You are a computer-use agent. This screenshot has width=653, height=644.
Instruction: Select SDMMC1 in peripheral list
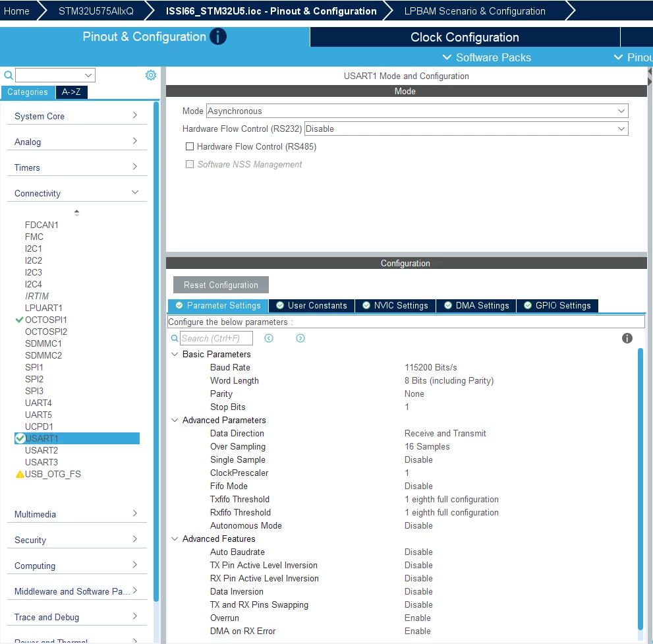point(43,343)
